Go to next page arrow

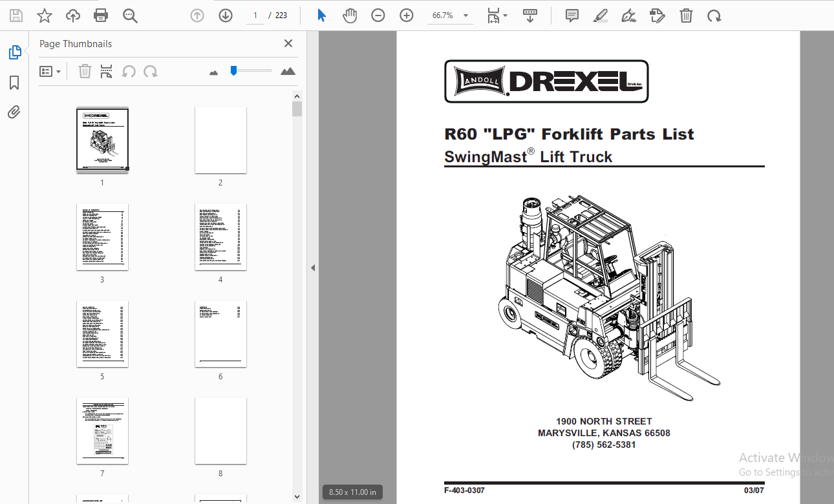[226, 16]
